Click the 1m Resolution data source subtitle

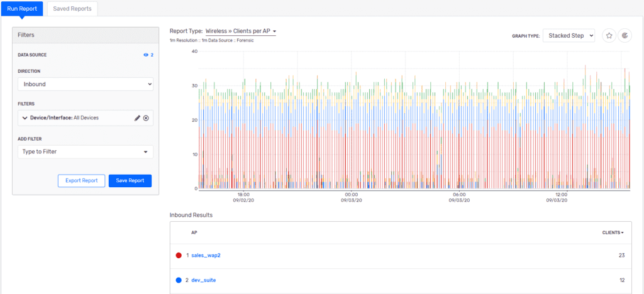pos(212,41)
